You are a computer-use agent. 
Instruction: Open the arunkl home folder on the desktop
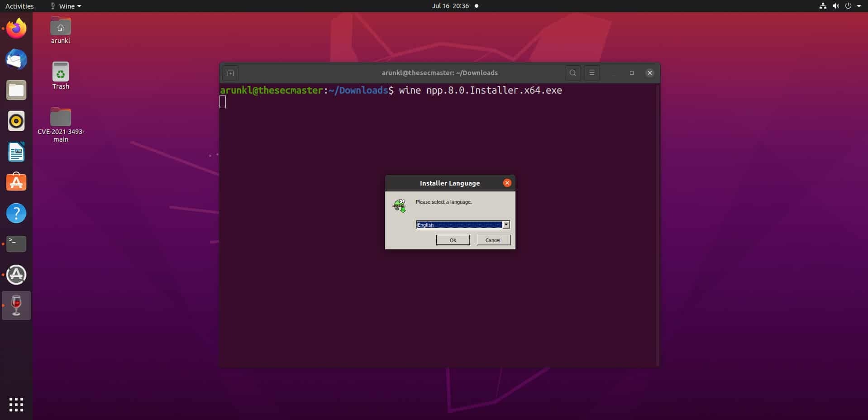click(x=61, y=31)
